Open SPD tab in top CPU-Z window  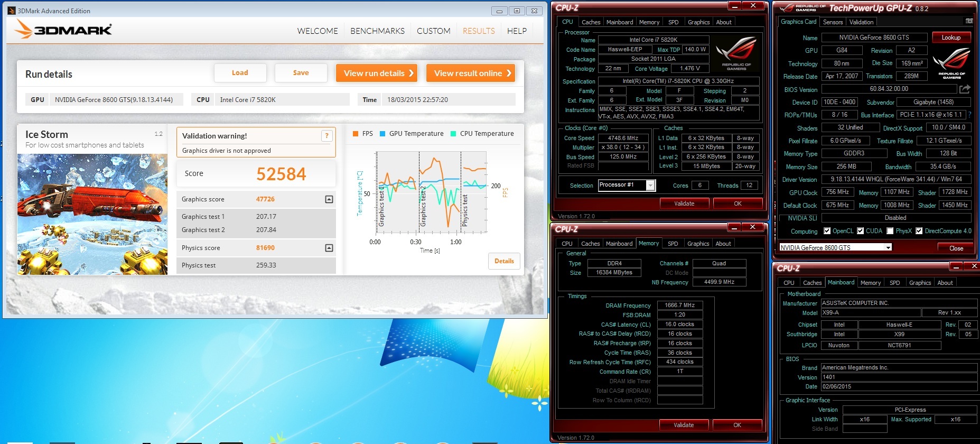673,22
